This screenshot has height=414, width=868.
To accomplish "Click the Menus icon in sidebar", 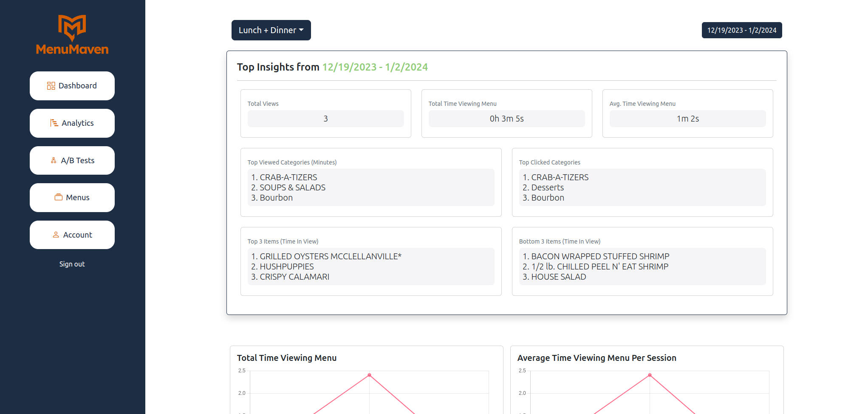I will pyautogui.click(x=59, y=198).
